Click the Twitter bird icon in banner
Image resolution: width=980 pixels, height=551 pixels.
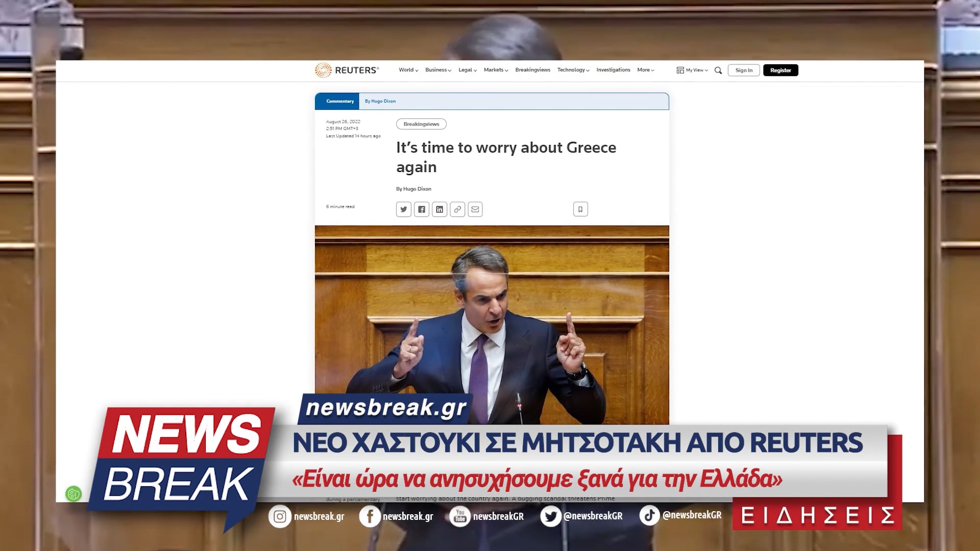click(x=551, y=516)
